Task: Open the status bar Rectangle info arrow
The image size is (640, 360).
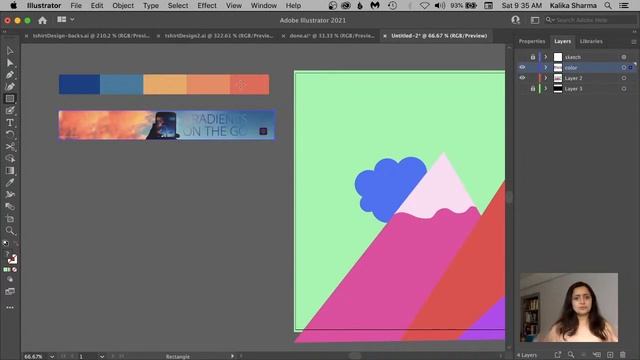Action: pyautogui.click(x=232, y=356)
